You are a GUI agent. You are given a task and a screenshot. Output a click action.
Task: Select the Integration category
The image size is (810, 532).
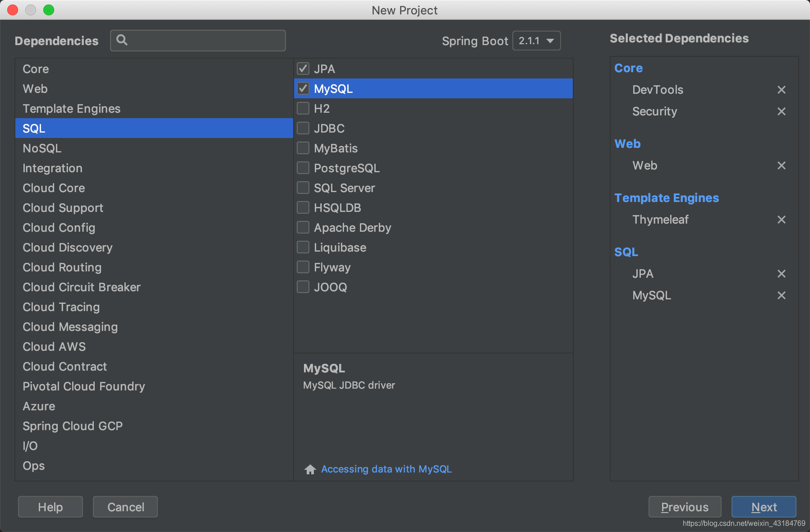coord(154,168)
